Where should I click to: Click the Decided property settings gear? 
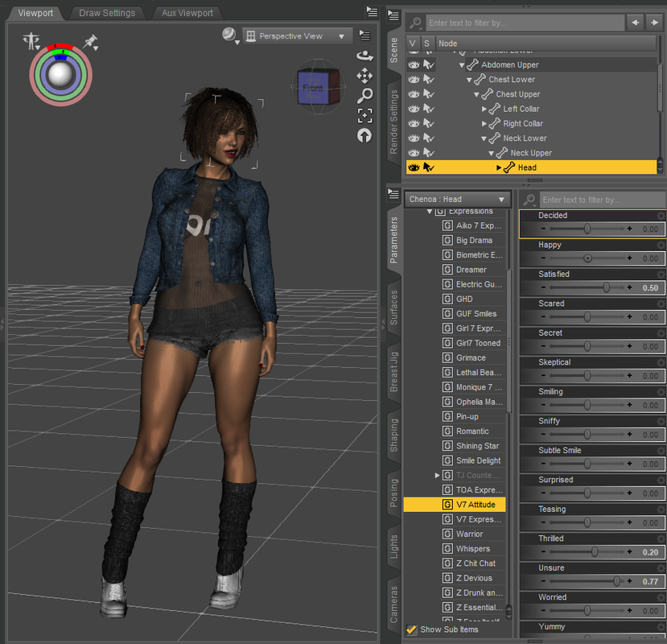tap(661, 216)
